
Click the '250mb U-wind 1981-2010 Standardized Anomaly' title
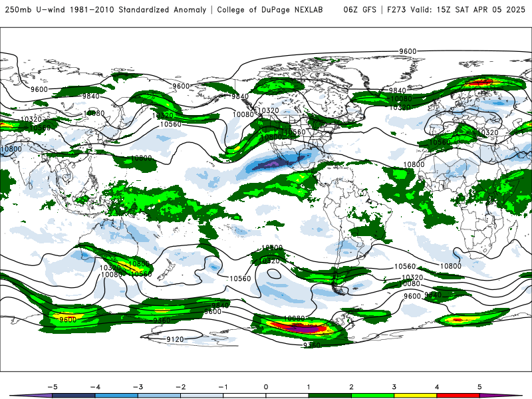[106, 10]
